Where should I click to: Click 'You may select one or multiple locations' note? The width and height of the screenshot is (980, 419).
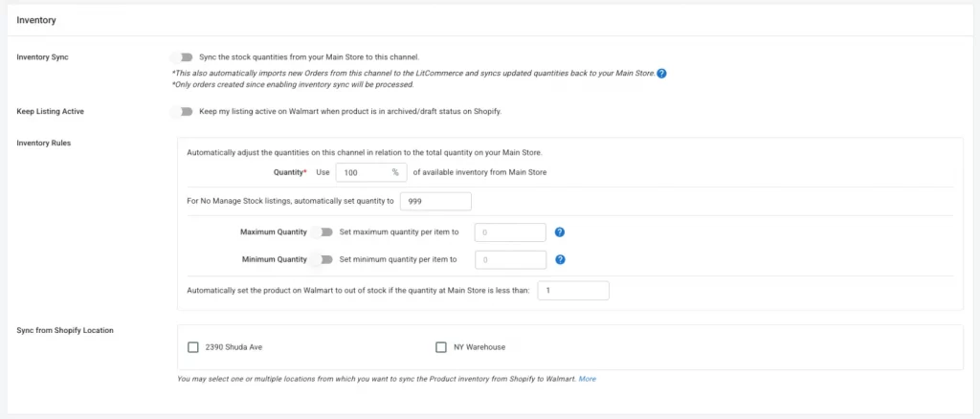pyautogui.click(x=376, y=379)
